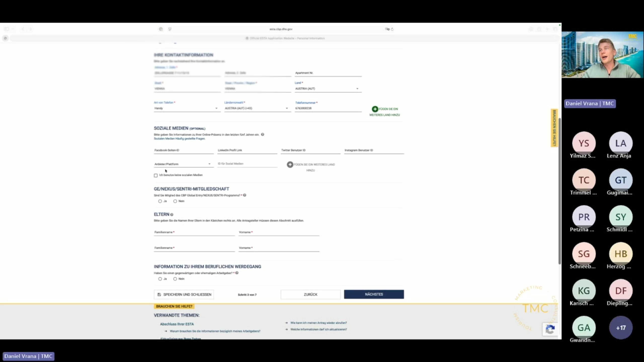Select the GT participant avatar
Viewport: 644px width, 362px height.
[x=621, y=180]
